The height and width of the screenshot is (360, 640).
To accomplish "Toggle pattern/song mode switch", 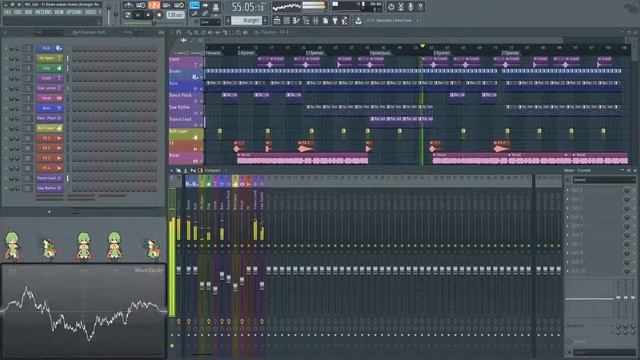I will click(x=128, y=16).
